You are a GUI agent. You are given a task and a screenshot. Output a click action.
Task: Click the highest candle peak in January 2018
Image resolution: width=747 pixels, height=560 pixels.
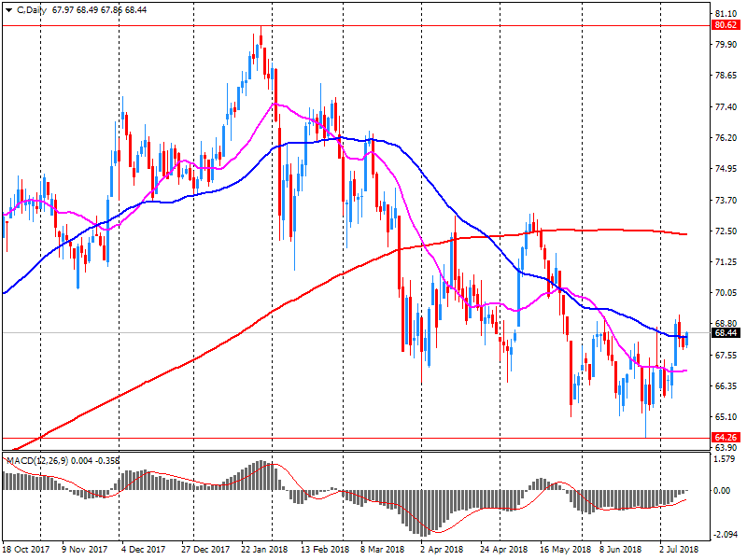coord(260,35)
